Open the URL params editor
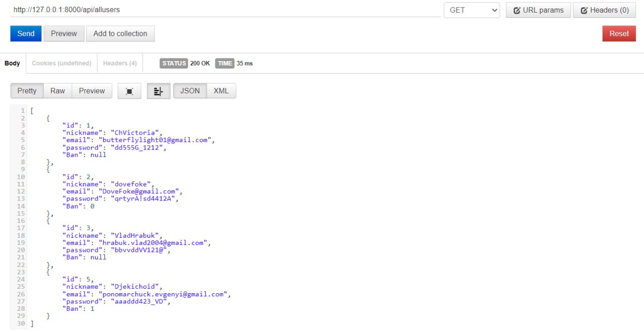The image size is (644, 332). (x=538, y=10)
